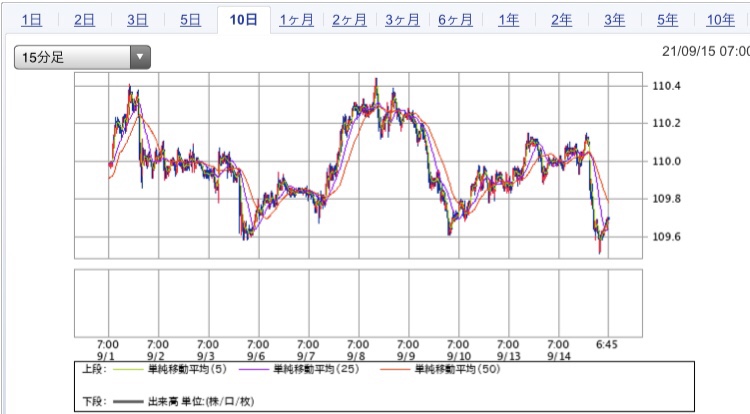750x414 pixels.
Task: Open the 2ヶ月 range tab
Action: tap(349, 20)
